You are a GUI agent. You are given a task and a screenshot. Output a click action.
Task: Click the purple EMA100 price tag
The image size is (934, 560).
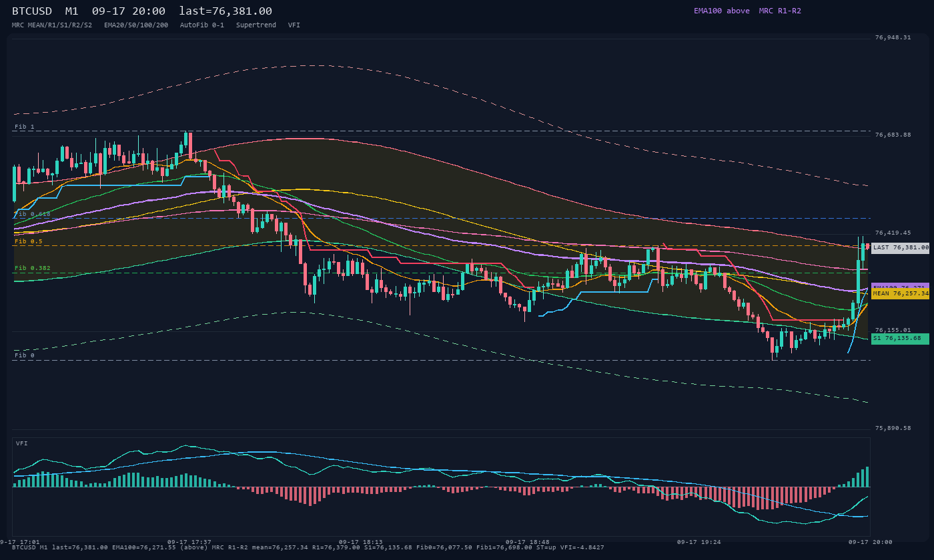(x=900, y=286)
